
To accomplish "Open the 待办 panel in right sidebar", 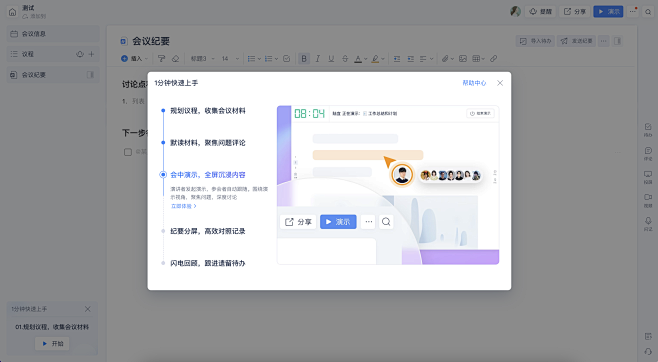I will 648,130.
